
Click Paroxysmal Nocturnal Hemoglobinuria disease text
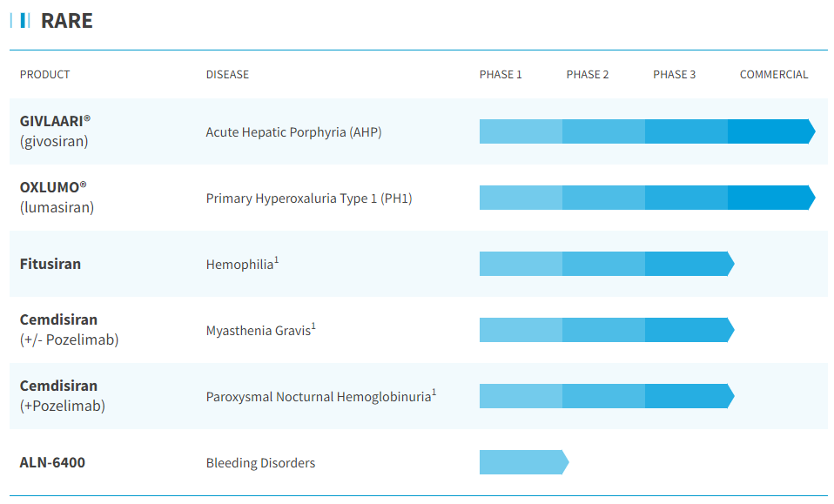318,397
